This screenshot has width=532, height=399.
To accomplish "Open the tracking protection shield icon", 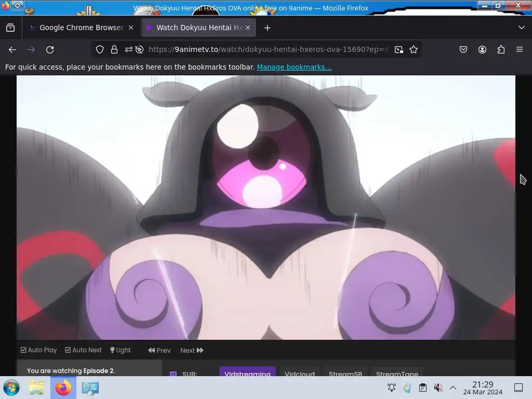I will [99, 49].
